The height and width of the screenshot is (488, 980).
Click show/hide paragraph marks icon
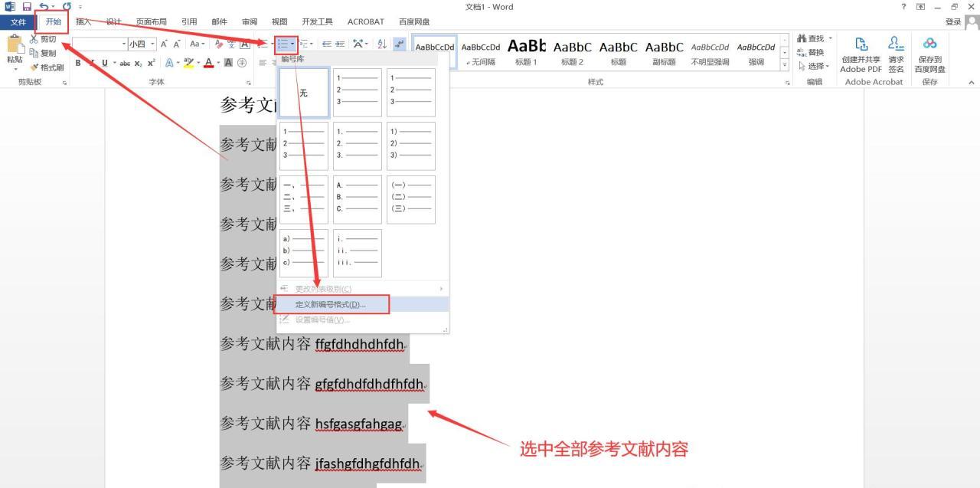(x=400, y=44)
